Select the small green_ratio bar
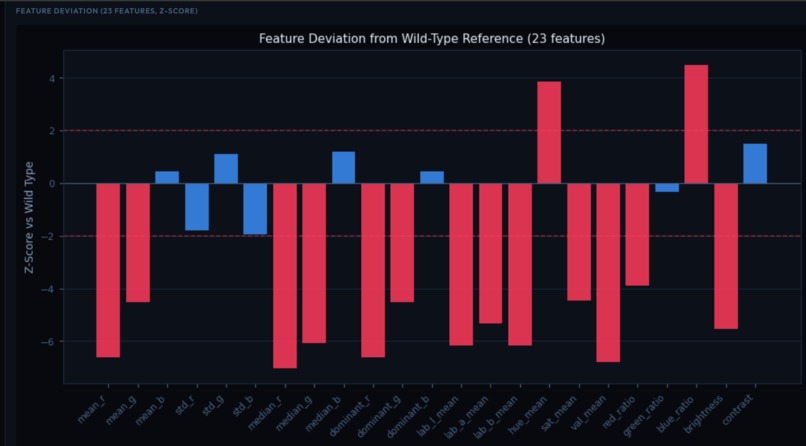 point(667,188)
